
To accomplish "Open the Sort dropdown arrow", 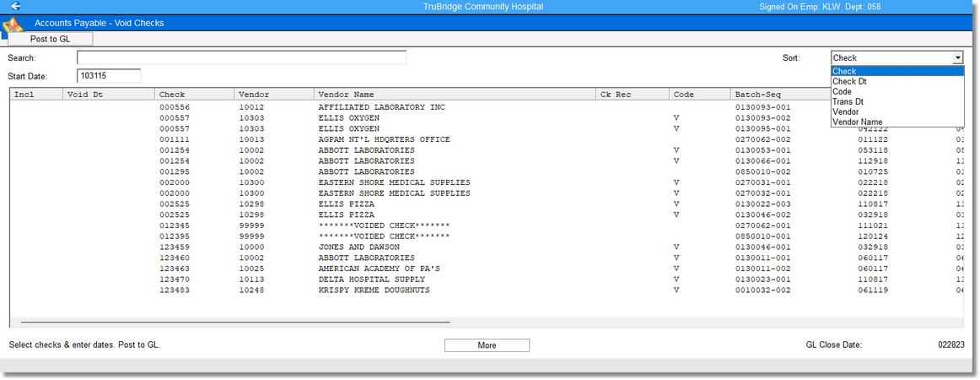I will click(x=957, y=57).
